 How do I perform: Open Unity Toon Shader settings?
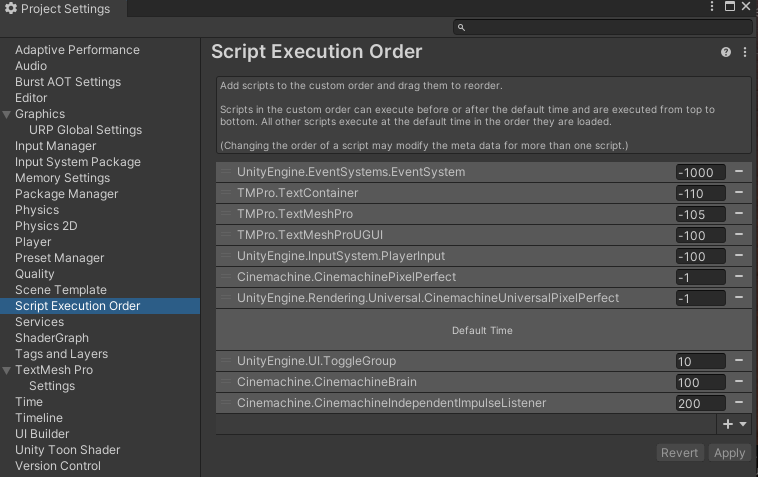[68, 449]
